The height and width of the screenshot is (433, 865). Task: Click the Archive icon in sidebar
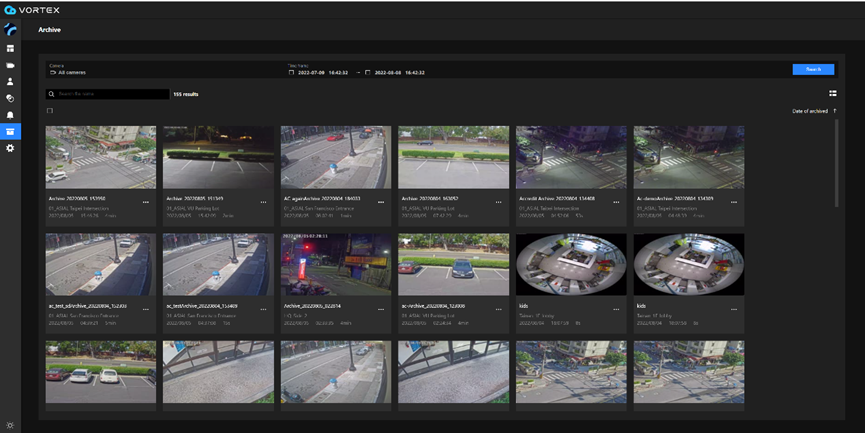pos(10,131)
